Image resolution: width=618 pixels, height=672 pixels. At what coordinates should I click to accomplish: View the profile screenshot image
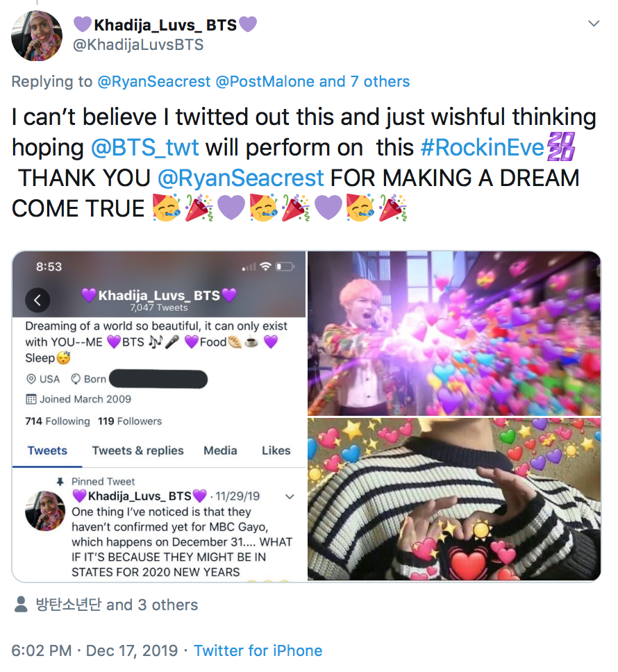click(159, 416)
